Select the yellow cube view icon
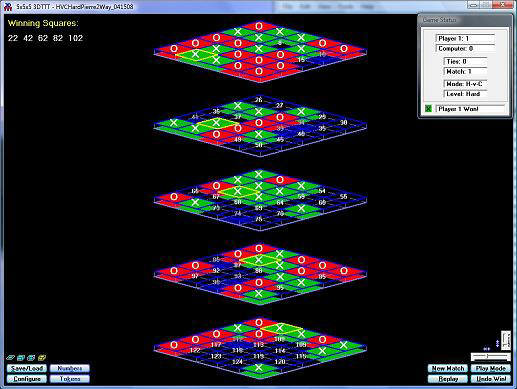This screenshot has width=517, height=389. tap(42, 358)
